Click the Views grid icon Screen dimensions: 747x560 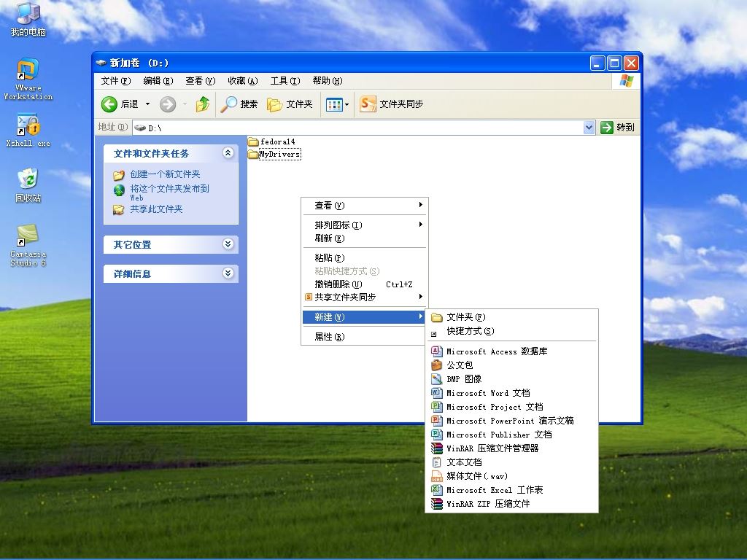click(x=334, y=104)
